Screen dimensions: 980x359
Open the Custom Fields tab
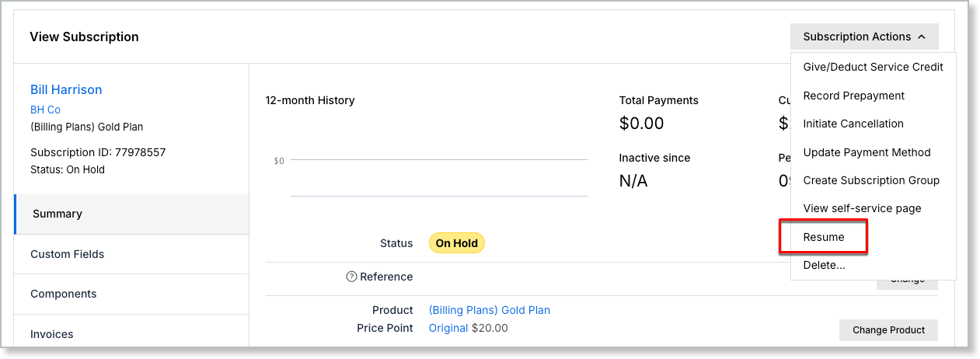[131, 254]
